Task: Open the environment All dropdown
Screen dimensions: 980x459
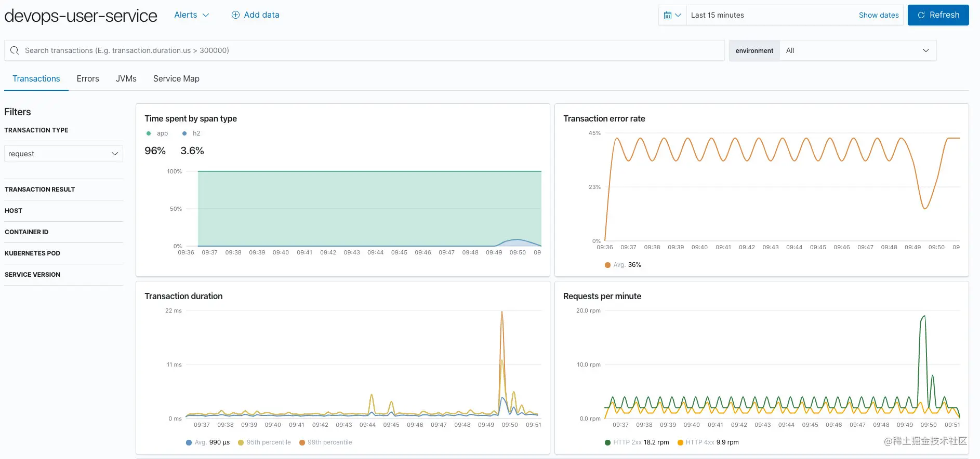Action: (858, 50)
